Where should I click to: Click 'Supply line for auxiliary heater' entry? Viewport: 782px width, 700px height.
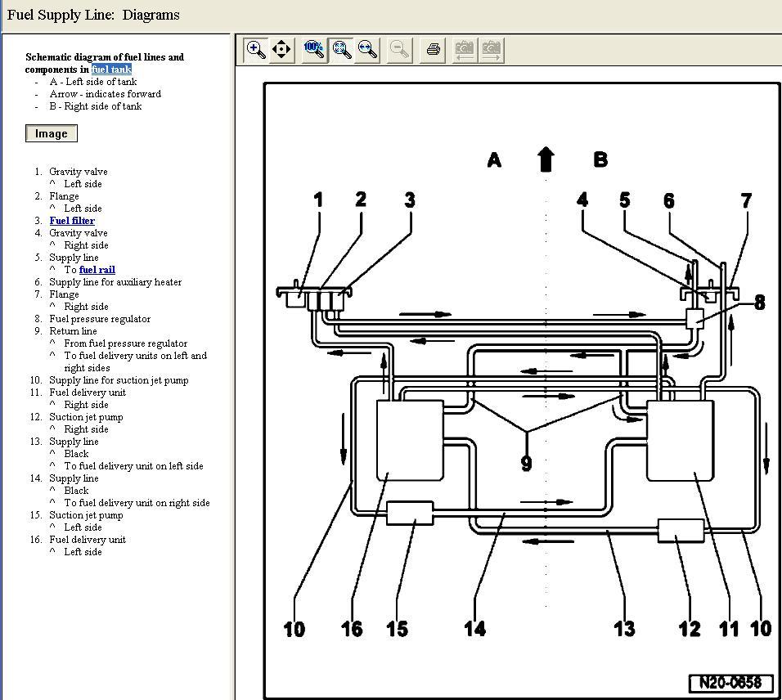(115, 281)
